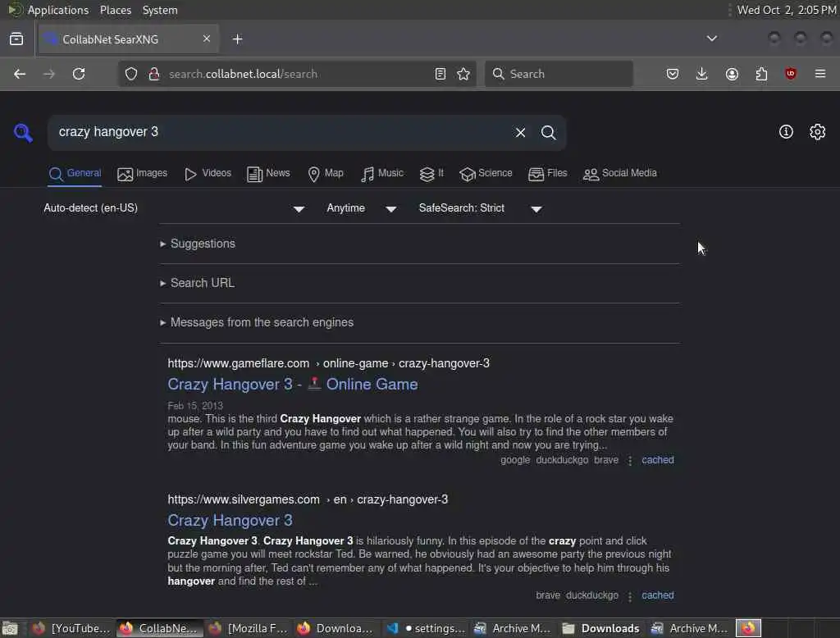Switch to the It category

point(431,174)
